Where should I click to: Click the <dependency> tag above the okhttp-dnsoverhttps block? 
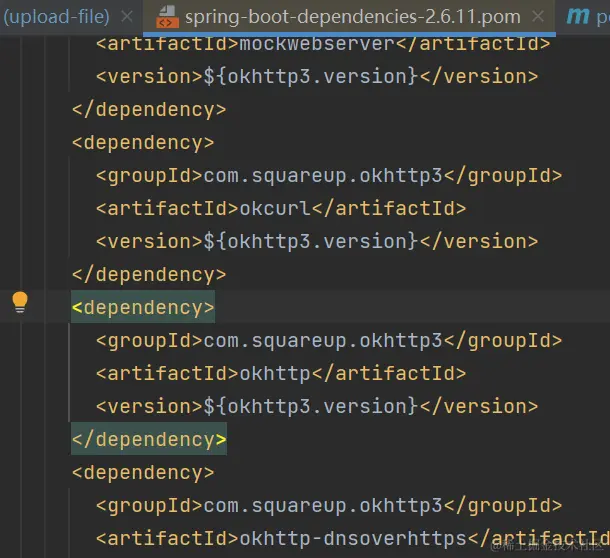coord(143,473)
